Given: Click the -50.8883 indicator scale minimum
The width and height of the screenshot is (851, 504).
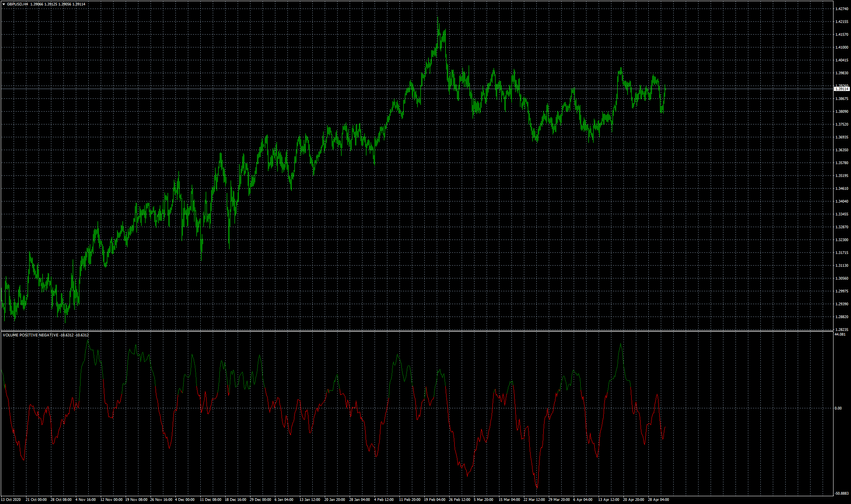Looking at the screenshot, I should 842,493.
